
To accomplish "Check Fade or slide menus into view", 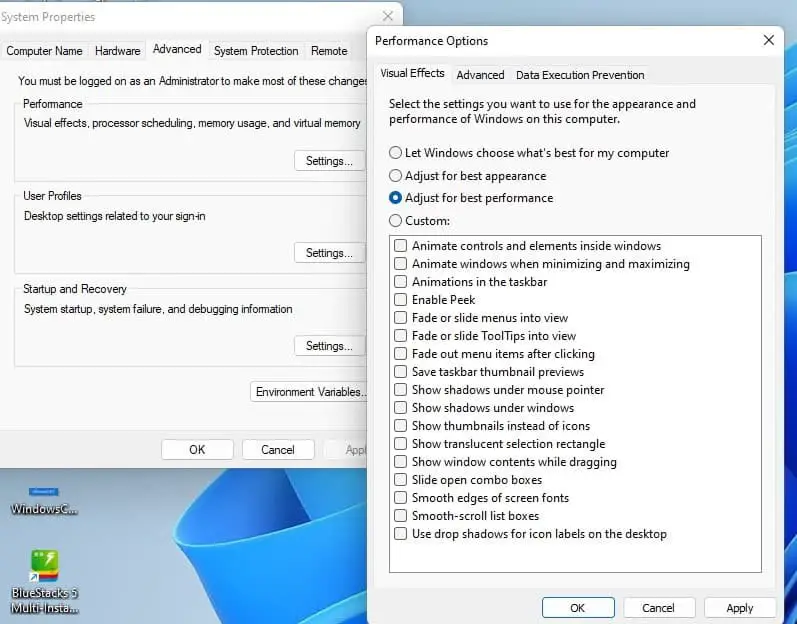I will 401,318.
